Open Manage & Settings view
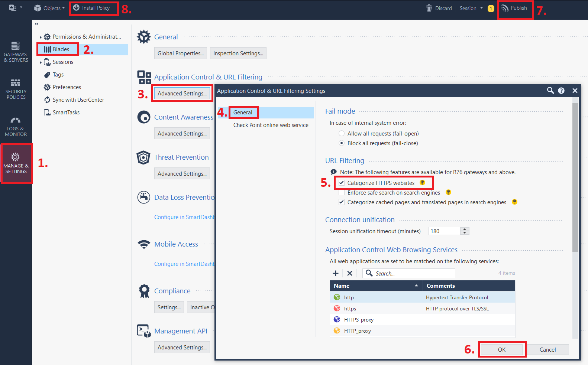This screenshot has height=365, width=588. coord(16,163)
